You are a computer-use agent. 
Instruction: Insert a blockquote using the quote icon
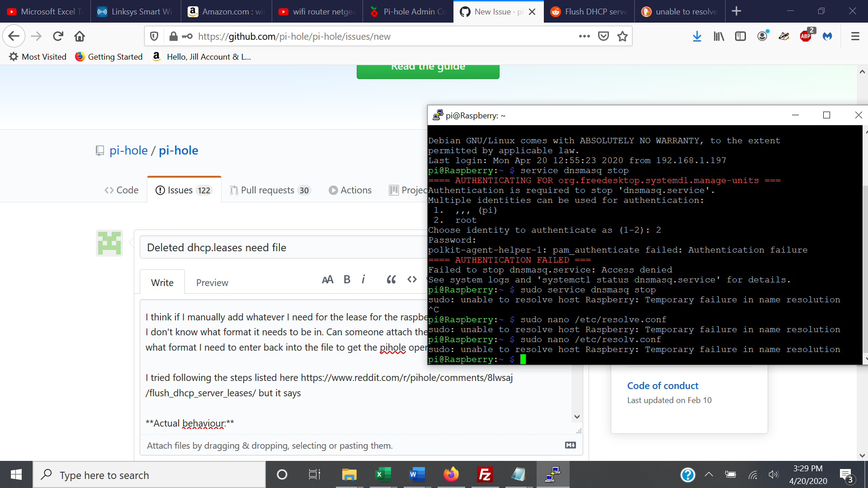tap(391, 279)
